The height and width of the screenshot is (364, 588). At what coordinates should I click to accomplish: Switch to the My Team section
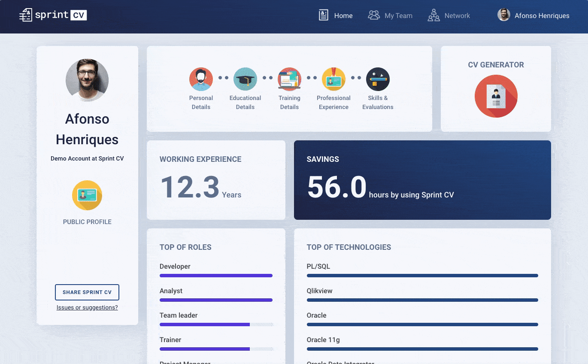tap(390, 15)
